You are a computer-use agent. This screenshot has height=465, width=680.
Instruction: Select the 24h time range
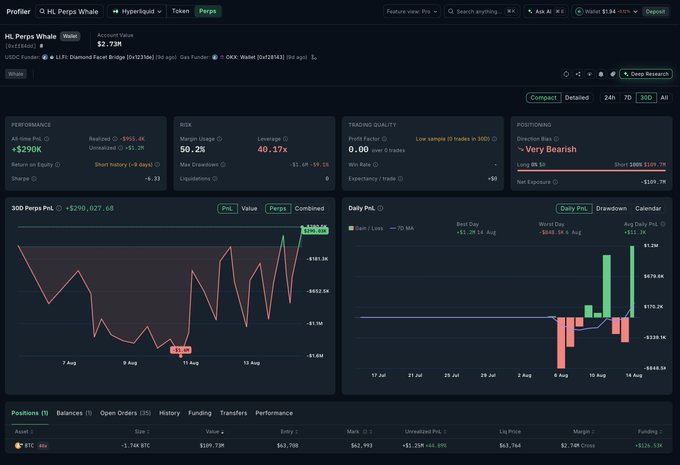coord(610,98)
